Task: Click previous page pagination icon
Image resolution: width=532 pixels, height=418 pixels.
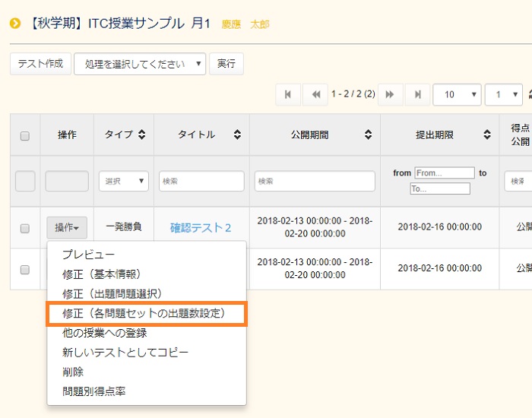Action: point(315,94)
